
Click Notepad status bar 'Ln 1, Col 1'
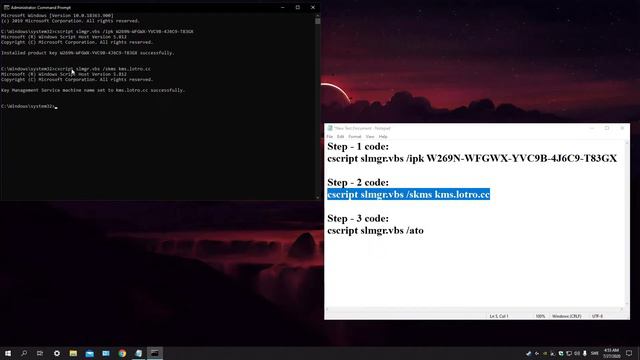point(499,316)
